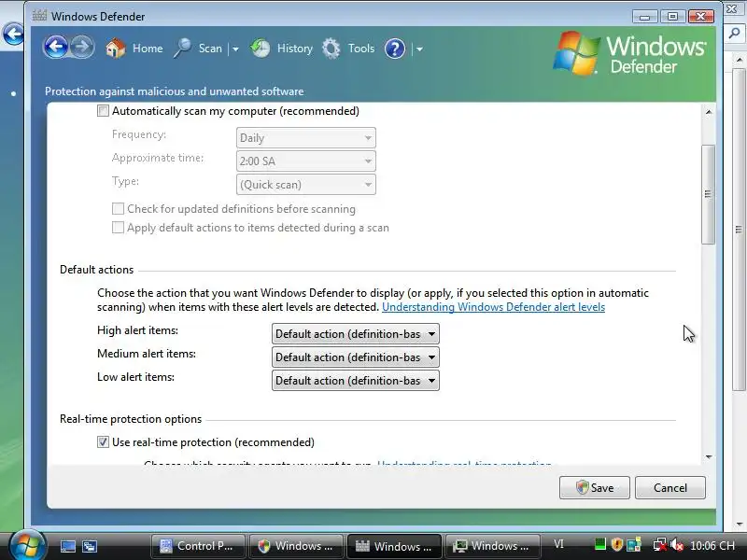Switch to the shield-icon Windows taskbar button
The width and height of the screenshot is (747, 560).
(x=296, y=546)
